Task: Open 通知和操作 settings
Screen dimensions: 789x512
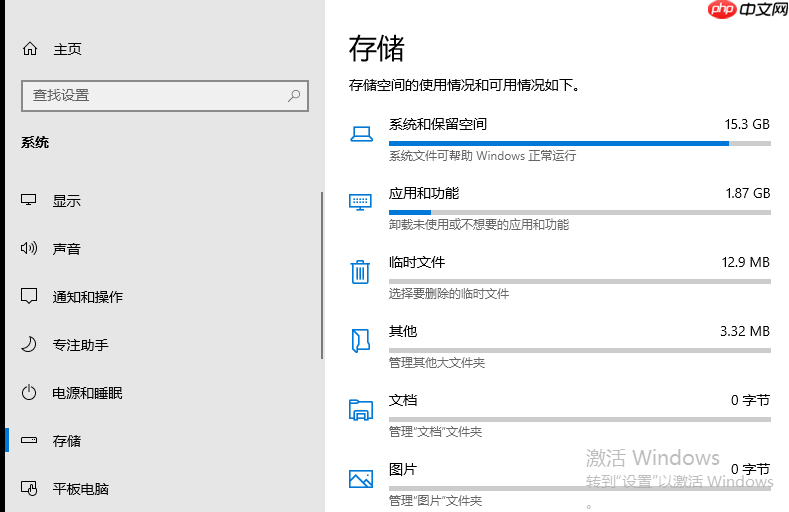Action: click(88, 297)
